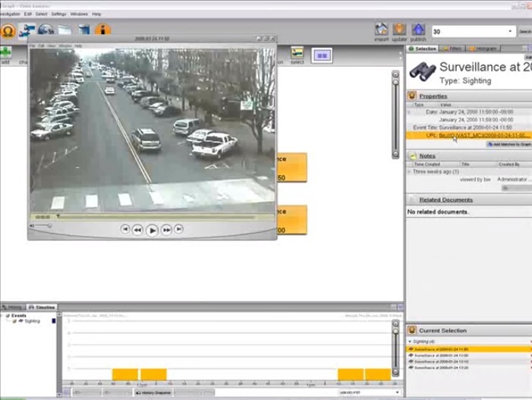
Task: Collapse the Sighting (4) group in Current Selection
Action: coord(410,342)
